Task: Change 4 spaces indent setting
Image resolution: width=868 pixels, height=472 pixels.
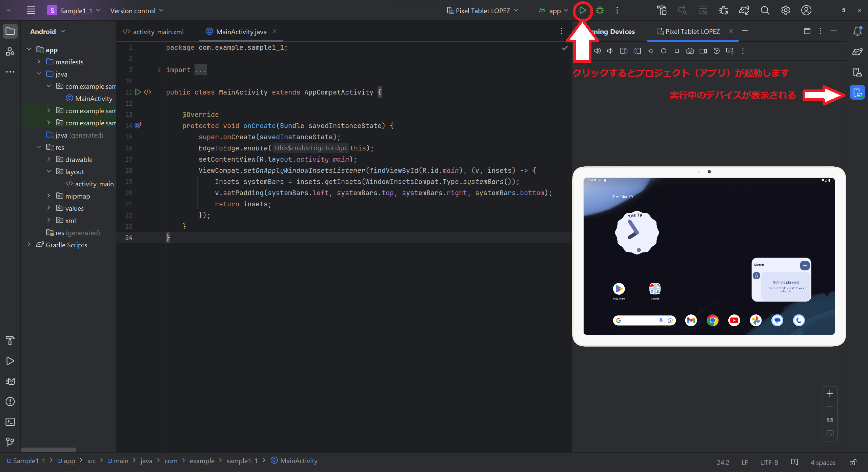Action: click(x=823, y=462)
